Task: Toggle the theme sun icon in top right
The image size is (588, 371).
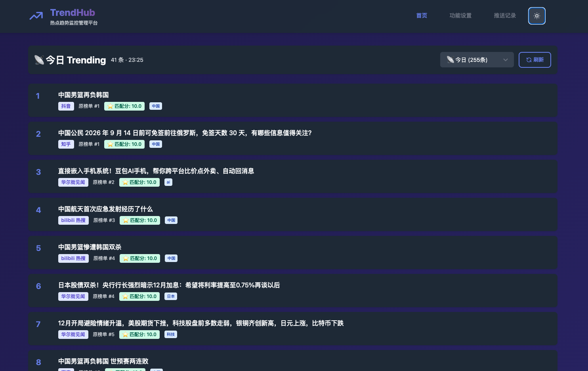Action: point(536,16)
